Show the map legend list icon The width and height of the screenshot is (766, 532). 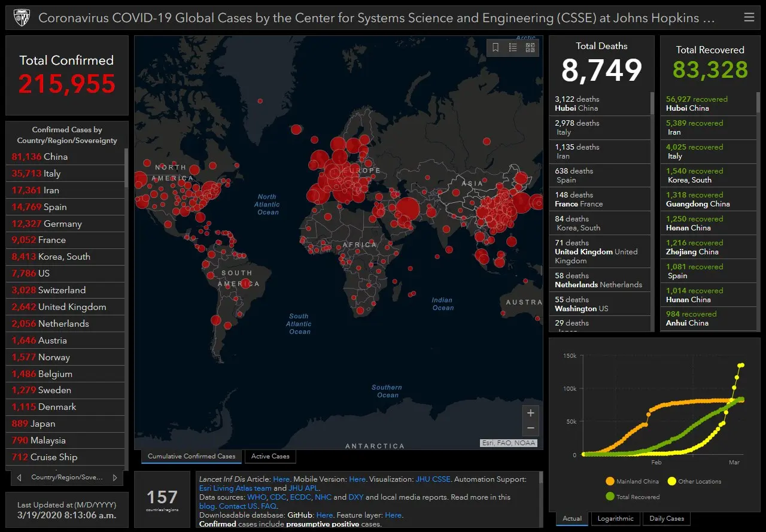[513, 48]
